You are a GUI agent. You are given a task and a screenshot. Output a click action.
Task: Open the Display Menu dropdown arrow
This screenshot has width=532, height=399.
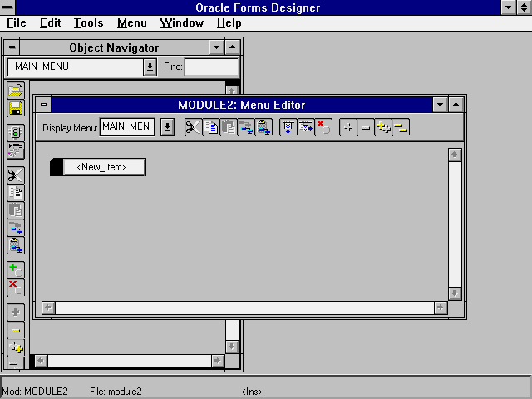click(167, 127)
